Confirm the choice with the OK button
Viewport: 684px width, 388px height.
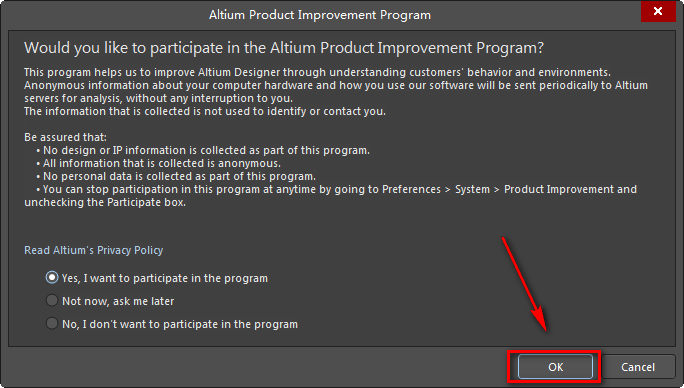(555, 367)
